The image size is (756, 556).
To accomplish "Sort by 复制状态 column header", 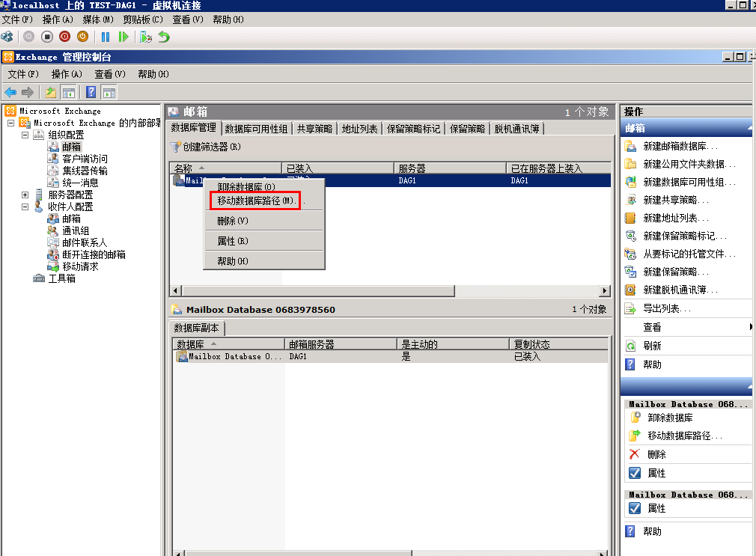I will click(558, 344).
